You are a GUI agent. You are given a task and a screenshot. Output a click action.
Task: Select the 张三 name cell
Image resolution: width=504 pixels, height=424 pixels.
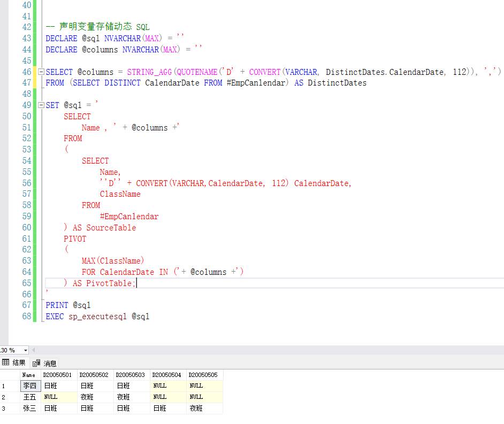30,408
